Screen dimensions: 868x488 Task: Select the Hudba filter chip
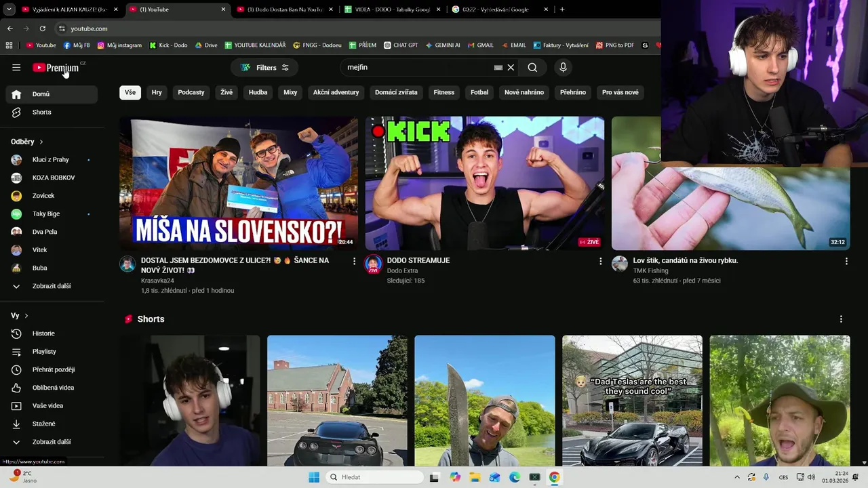pos(258,92)
